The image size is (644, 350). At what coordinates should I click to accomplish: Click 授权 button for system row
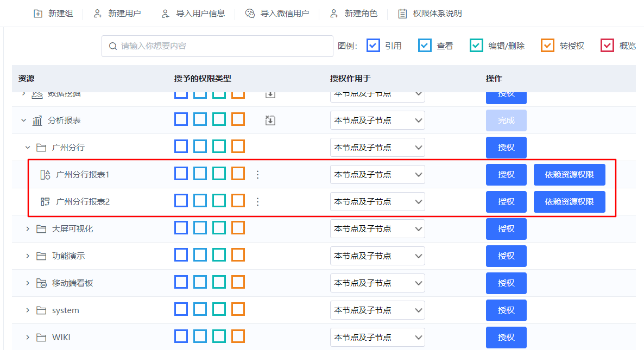coord(506,310)
